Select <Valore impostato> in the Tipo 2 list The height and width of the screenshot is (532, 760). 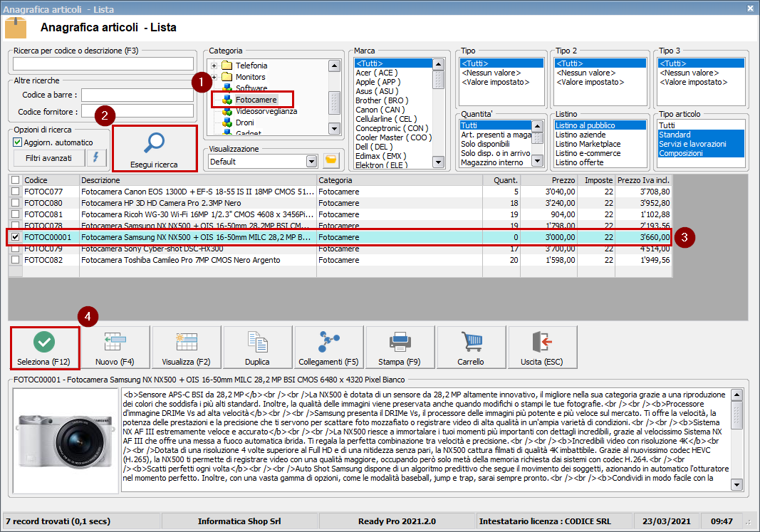[x=590, y=82]
